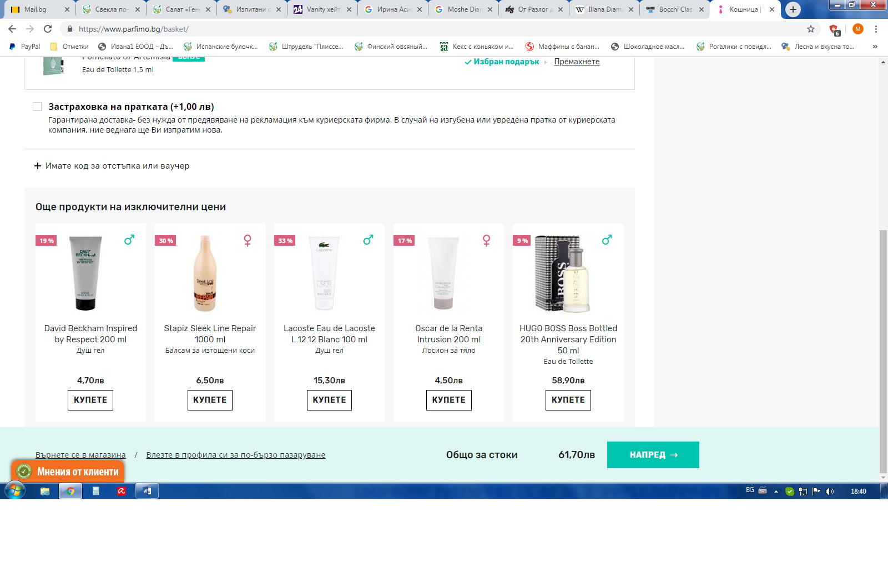Open the Action Center flag icon
Image resolution: width=888 pixels, height=588 pixels.
(x=816, y=491)
